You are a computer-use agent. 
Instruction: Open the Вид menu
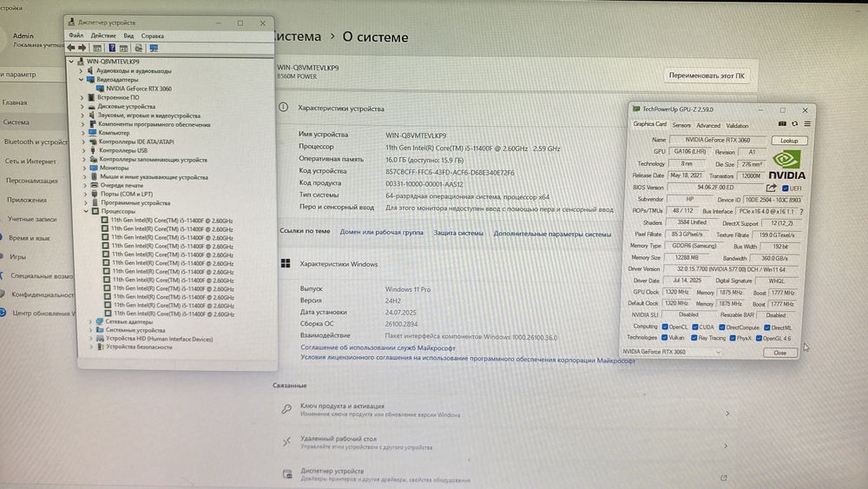[128, 36]
